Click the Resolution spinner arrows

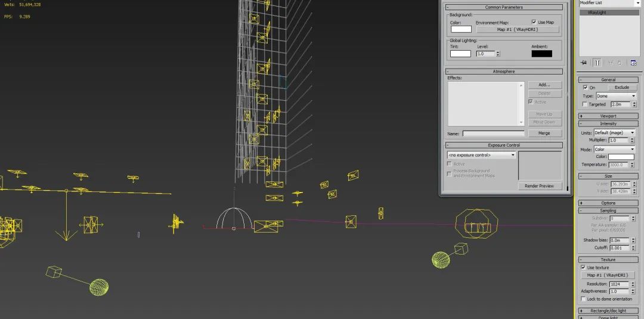(634, 284)
